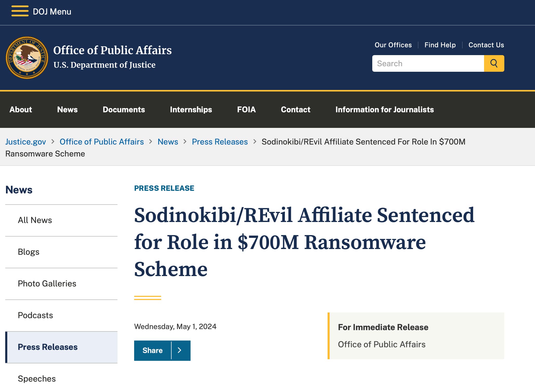Open the FOIA menu item

[246, 109]
